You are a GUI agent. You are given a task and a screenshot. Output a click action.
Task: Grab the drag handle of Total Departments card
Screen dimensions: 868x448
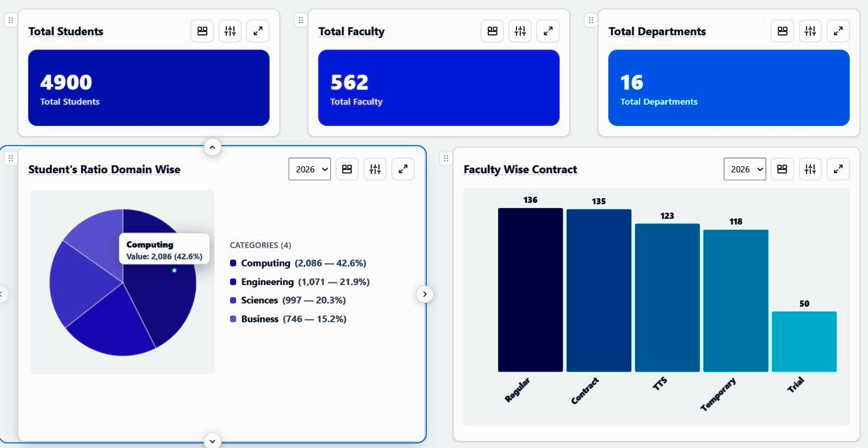(x=591, y=21)
